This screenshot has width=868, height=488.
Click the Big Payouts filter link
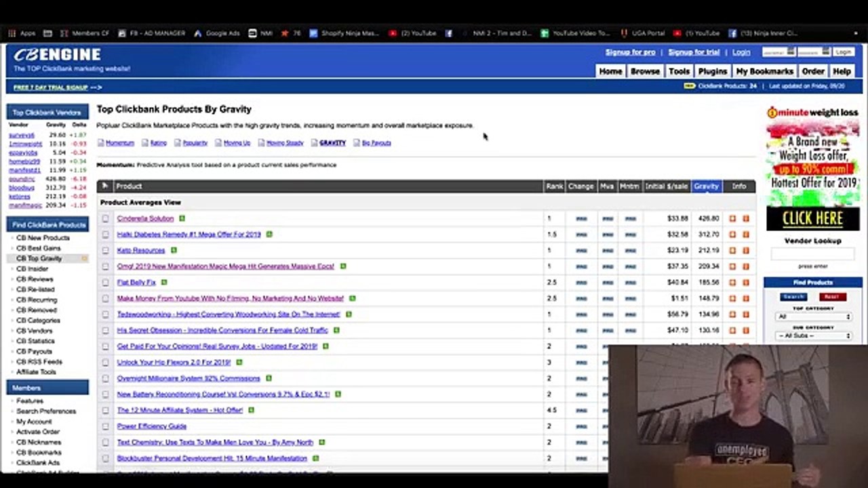tap(376, 143)
